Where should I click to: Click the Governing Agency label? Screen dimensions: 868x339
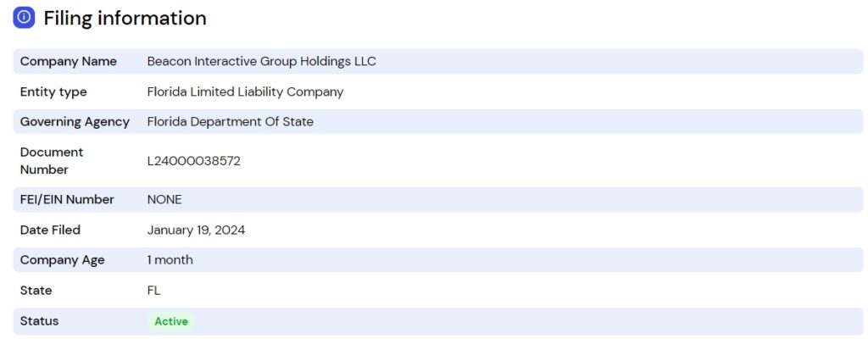click(x=75, y=122)
